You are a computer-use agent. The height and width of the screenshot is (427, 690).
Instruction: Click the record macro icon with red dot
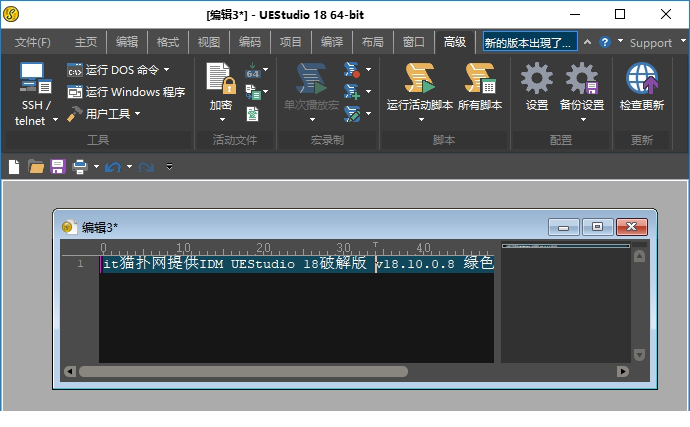point(352,70)
